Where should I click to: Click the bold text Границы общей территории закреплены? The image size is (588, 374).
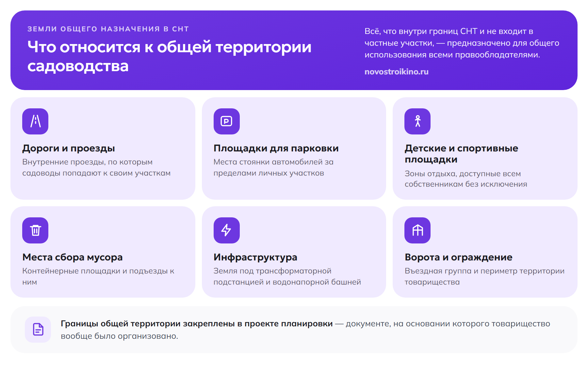148,324
